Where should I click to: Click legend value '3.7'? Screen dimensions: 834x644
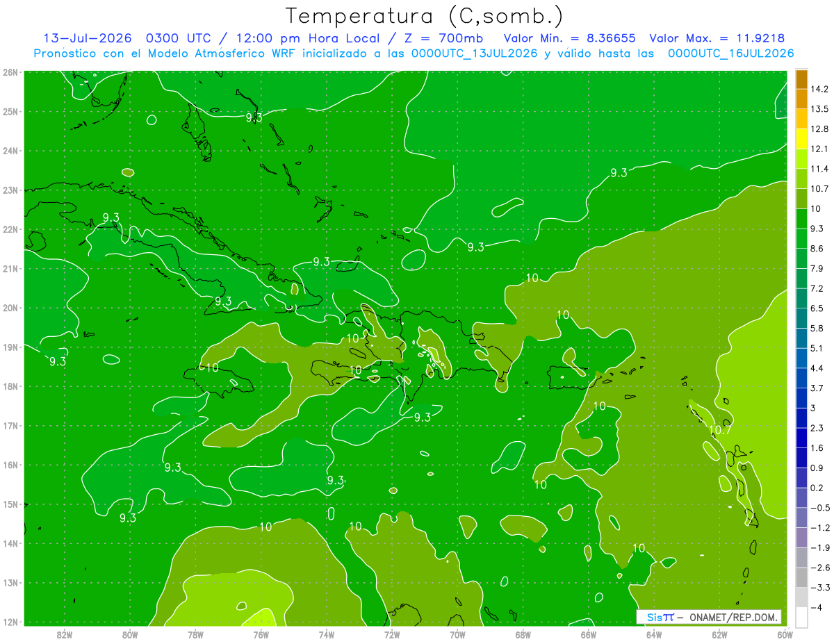tap(818, 388)
